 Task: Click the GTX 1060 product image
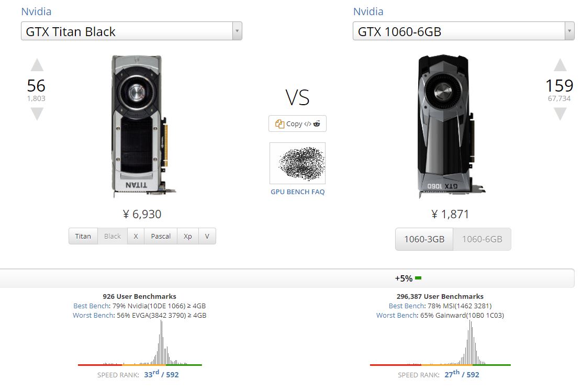point(448,126)
